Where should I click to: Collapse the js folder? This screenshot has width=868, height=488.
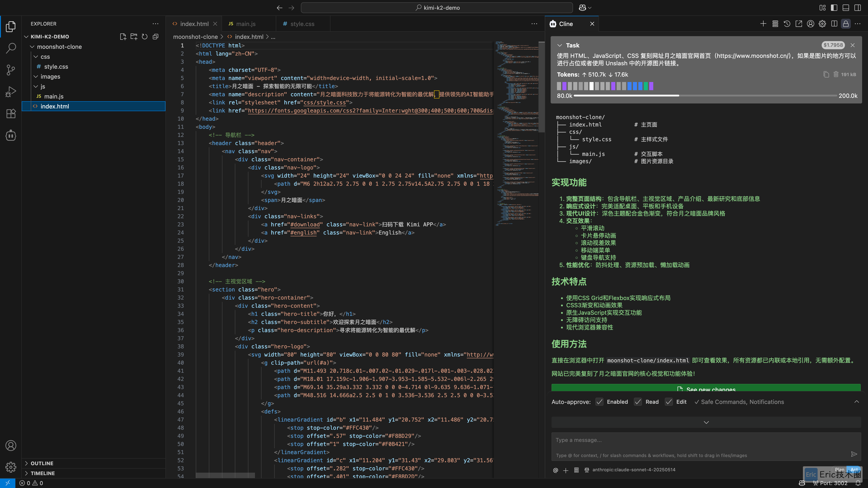click(x=36, y=87)
